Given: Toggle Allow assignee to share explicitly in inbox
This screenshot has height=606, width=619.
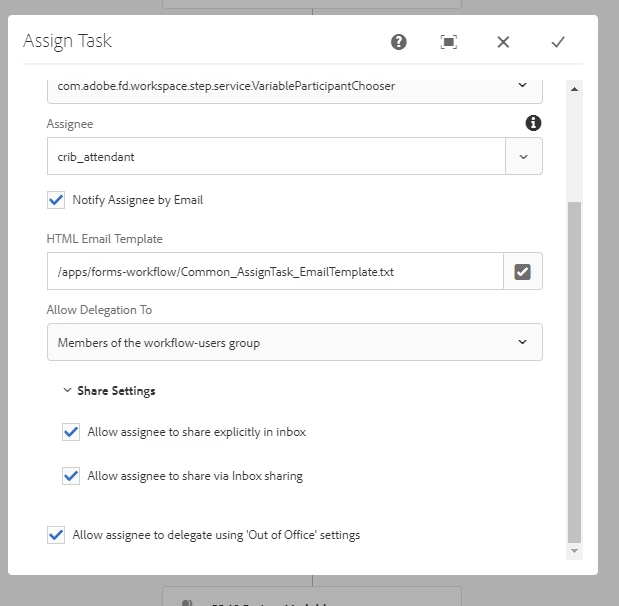Looking at the screenshot, I should 71,432.
